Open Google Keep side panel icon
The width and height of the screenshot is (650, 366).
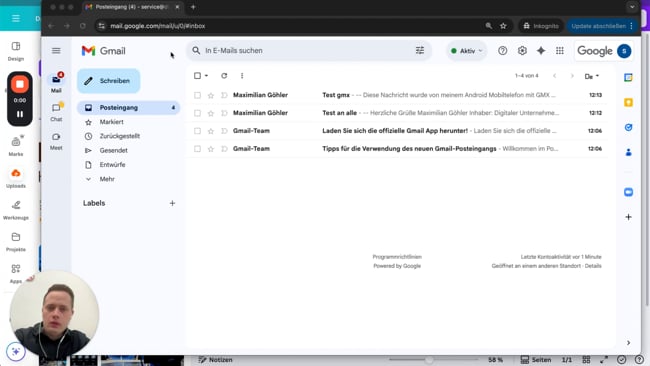pos(628,102)
